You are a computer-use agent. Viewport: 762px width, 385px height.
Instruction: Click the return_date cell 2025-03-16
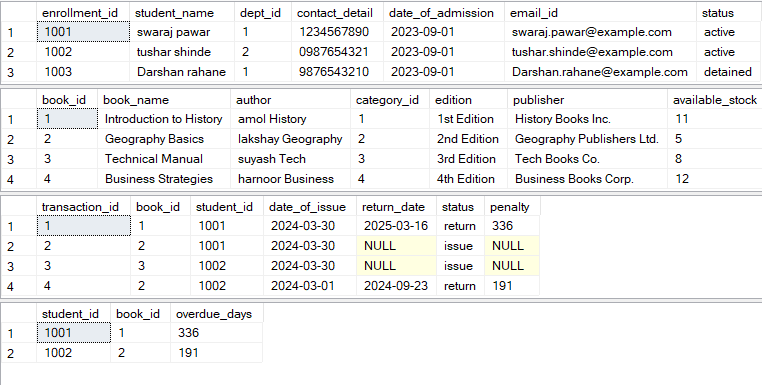click(x=397, y=226)
